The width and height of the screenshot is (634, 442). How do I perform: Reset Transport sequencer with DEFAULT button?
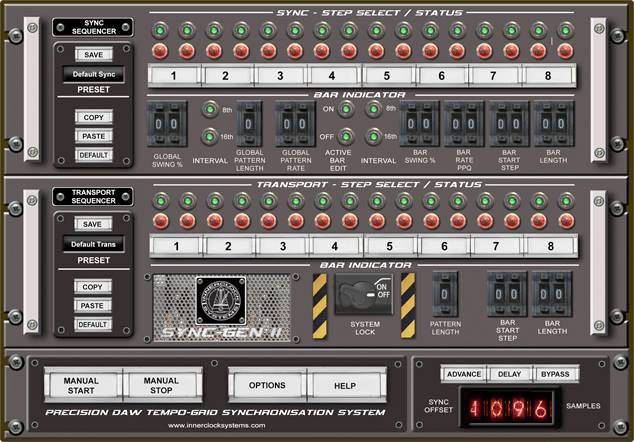93,325
